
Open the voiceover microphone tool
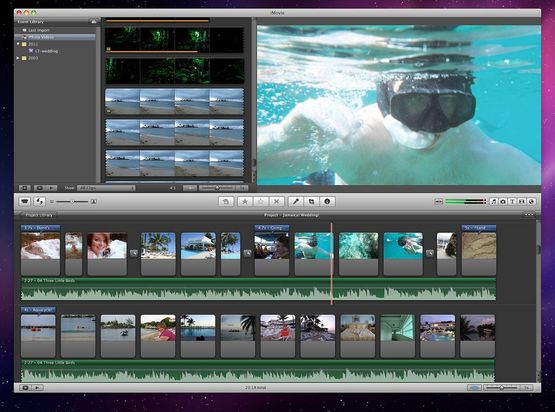[x=296, y=201]
